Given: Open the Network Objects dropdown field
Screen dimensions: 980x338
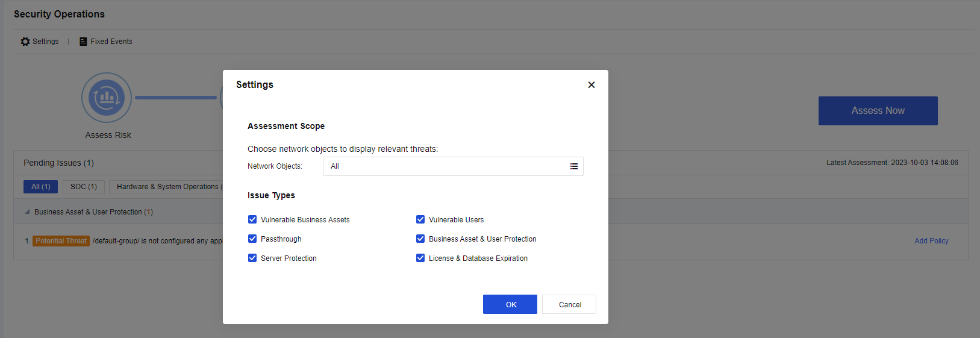Looking at the screenshot, I should [x=446, y=166].
